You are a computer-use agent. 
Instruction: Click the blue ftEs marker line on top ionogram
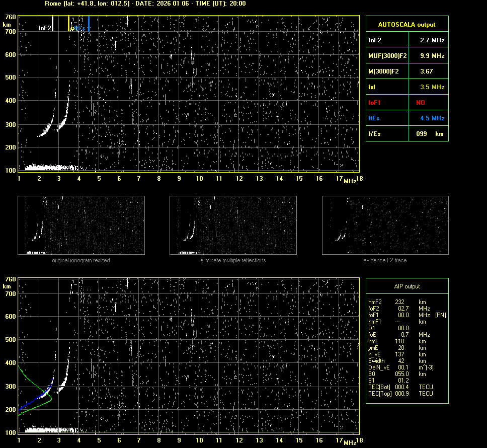point(89,23)
